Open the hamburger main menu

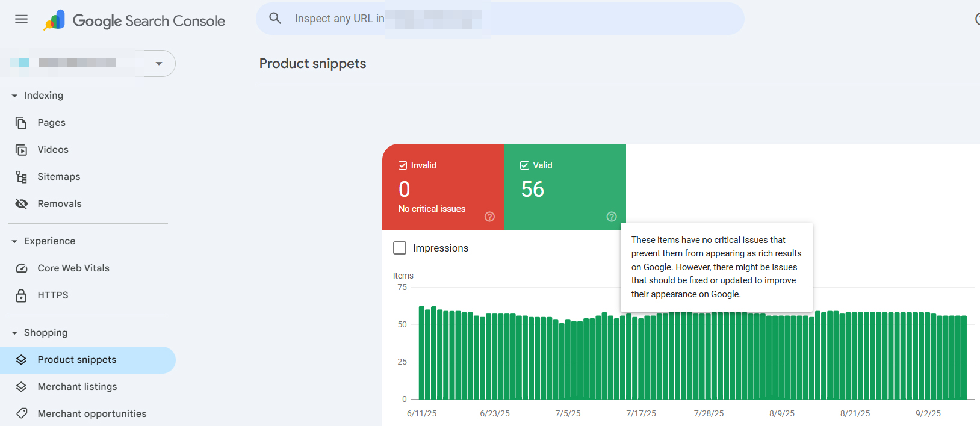coord(21,19)
